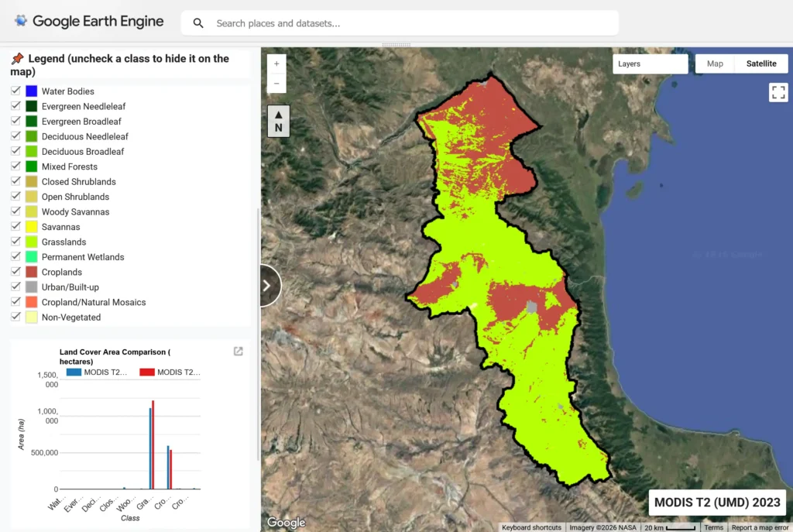Screen dimensions: 793x532
Task: Expand the side panel with the arrow
Action: coord(268,286)
